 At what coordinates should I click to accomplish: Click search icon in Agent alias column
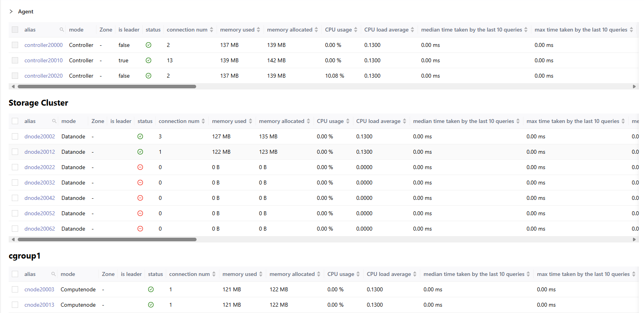[x=62, y=30]
